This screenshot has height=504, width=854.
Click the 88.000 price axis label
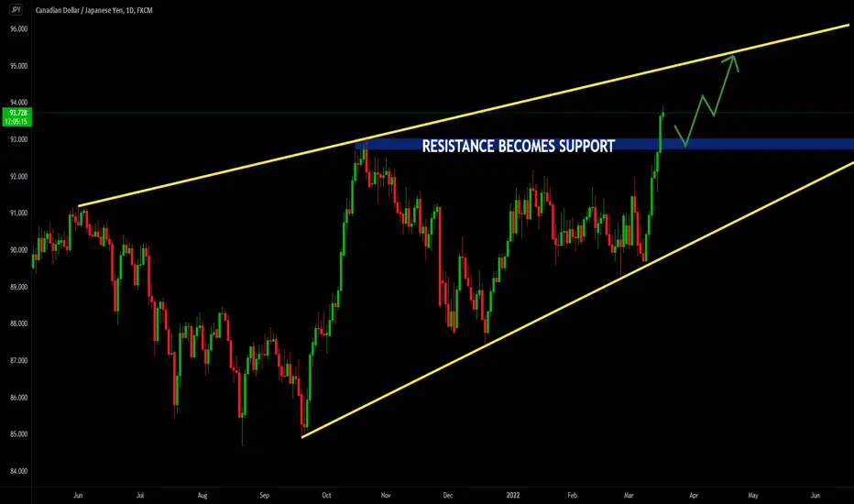pos(18,323)
